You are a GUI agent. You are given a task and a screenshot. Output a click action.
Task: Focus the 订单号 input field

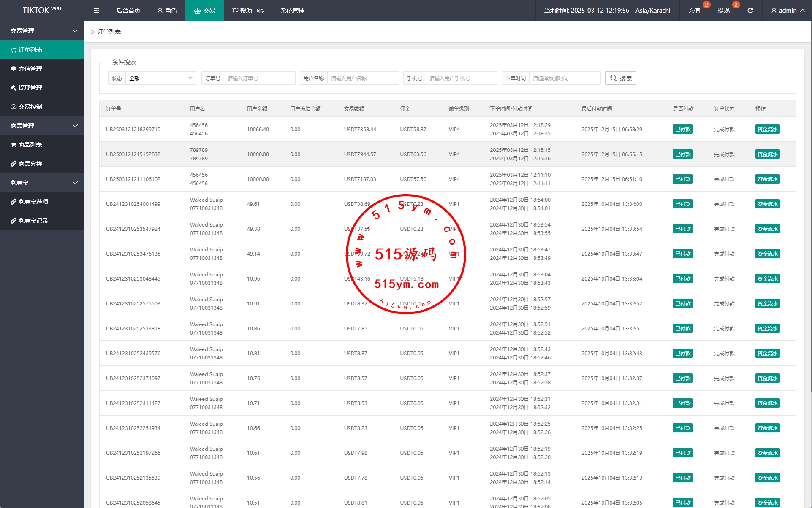[x=259, y=78]
